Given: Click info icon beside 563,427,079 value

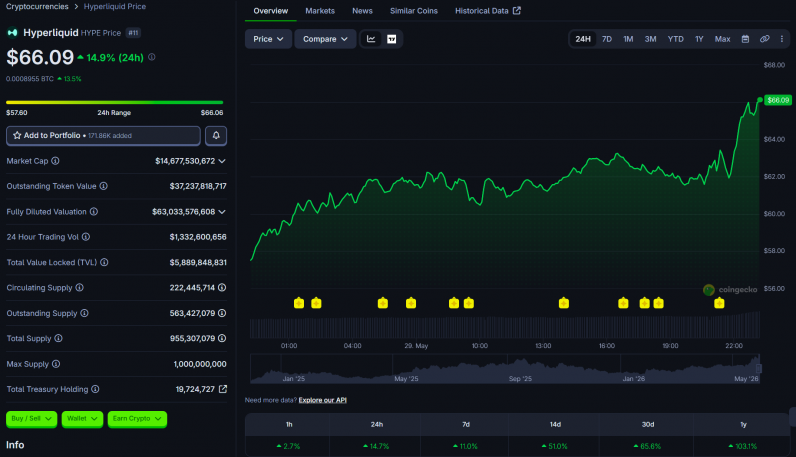Looking at the screenshot, I should coord(222,313).
